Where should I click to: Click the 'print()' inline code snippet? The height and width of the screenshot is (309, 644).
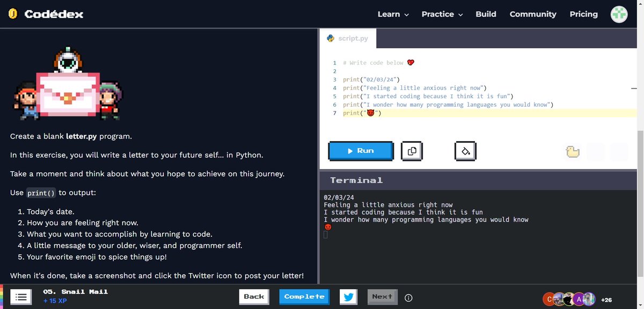coord(41,193)
